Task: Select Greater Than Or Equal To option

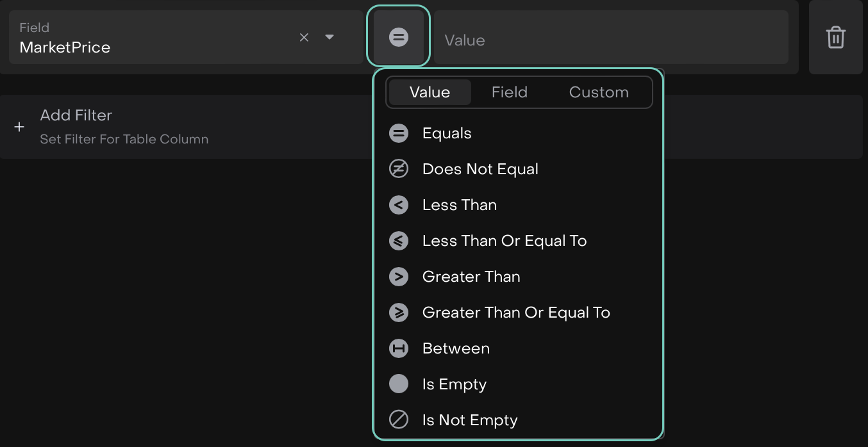Action: [x=515, y=313]
